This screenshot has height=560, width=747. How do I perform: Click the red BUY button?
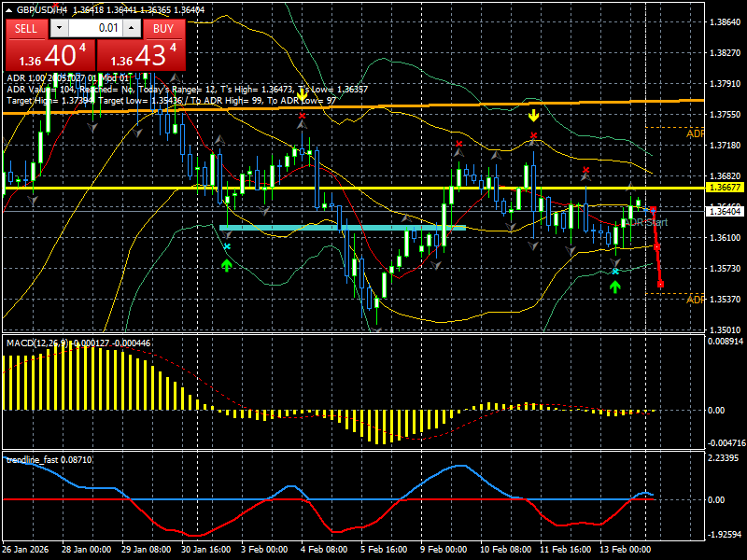pos(163,29)
